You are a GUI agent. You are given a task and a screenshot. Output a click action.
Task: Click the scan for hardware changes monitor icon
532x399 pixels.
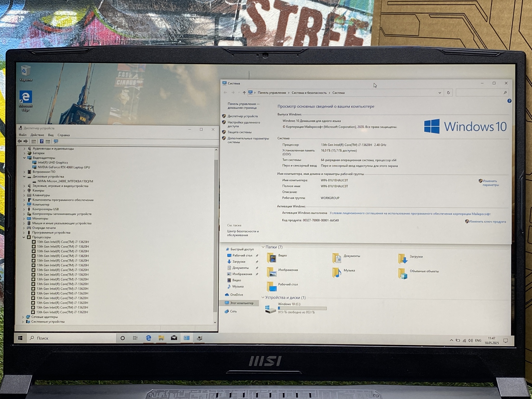tap(56, 141)
